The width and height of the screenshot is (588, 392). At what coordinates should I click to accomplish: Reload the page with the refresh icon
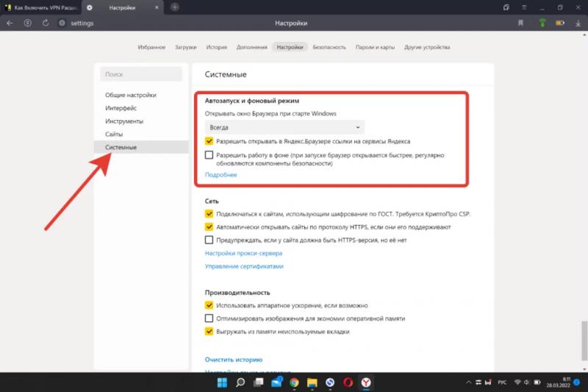(x=44, y=23)
